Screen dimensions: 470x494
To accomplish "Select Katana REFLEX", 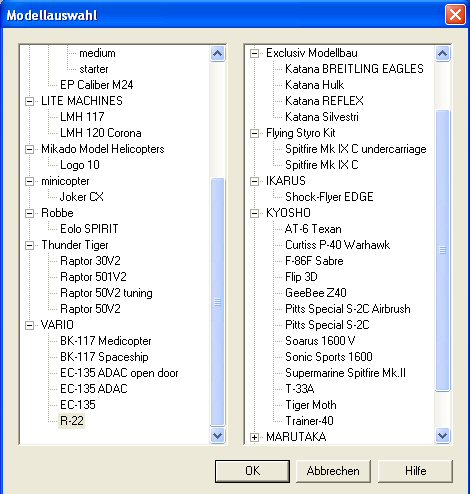I will (324, 101).
